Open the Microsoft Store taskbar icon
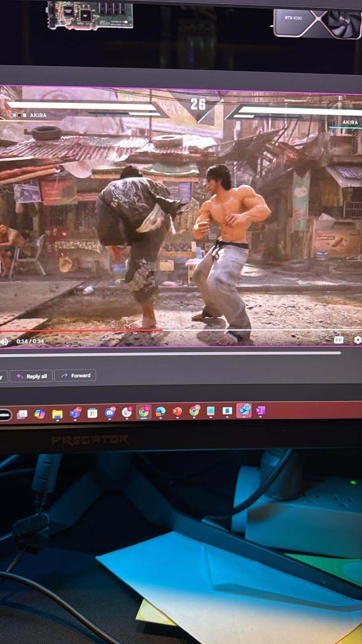The image size is (362, 644). [92, 413]
